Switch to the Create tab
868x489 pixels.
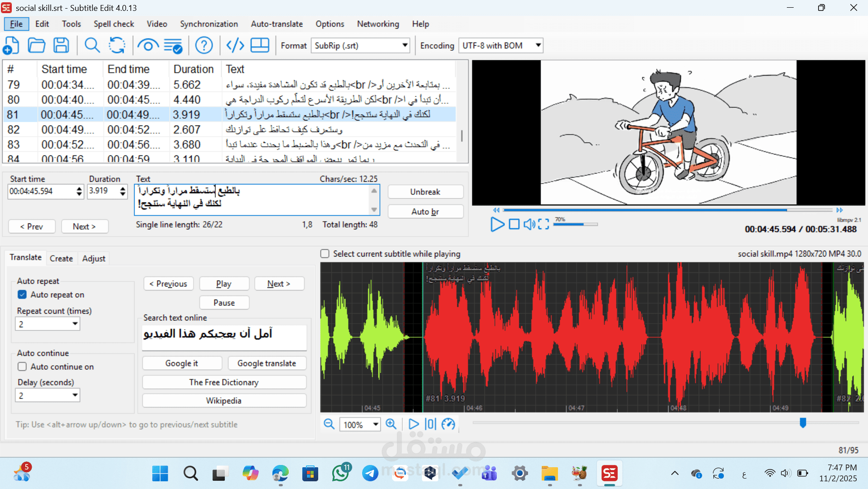click(x=61, y=258)
